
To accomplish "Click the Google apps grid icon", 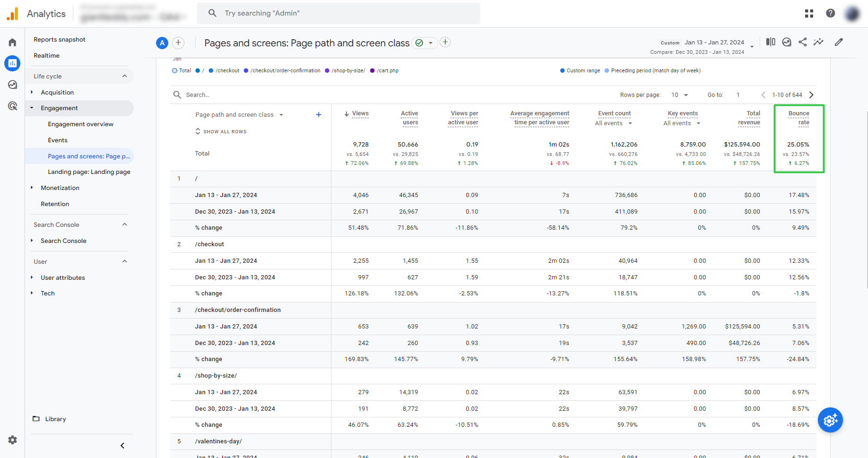I will point(809,13).
